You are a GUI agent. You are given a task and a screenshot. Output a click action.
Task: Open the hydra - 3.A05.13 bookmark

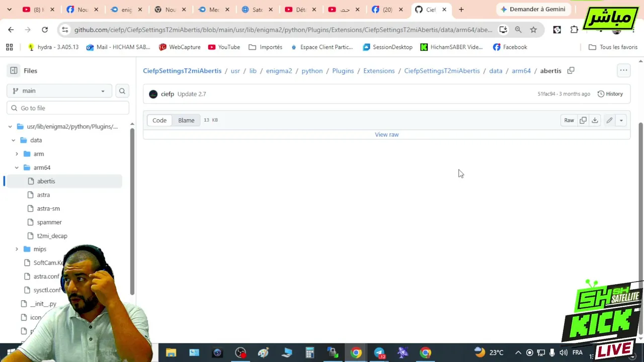(53, 47)
